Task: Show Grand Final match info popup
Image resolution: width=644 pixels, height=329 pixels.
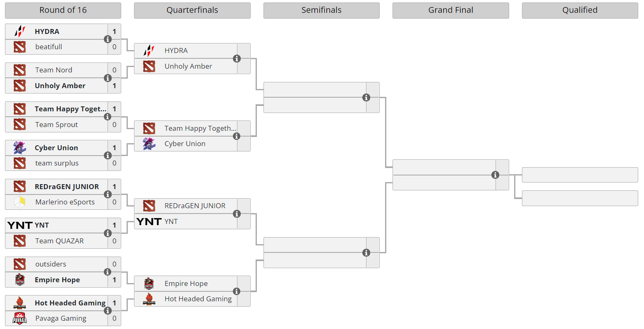Action: tap(495, 175)
